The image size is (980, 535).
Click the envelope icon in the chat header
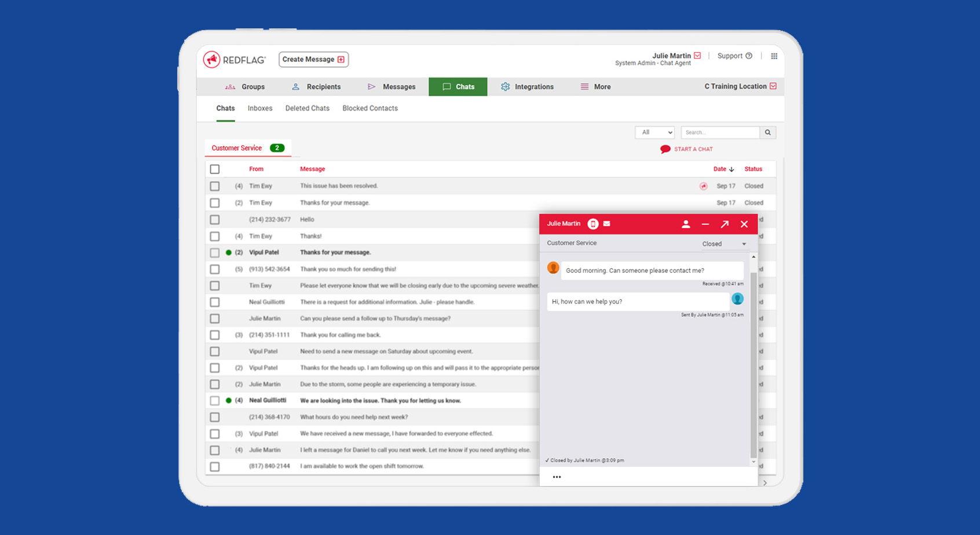pos(606,224)
